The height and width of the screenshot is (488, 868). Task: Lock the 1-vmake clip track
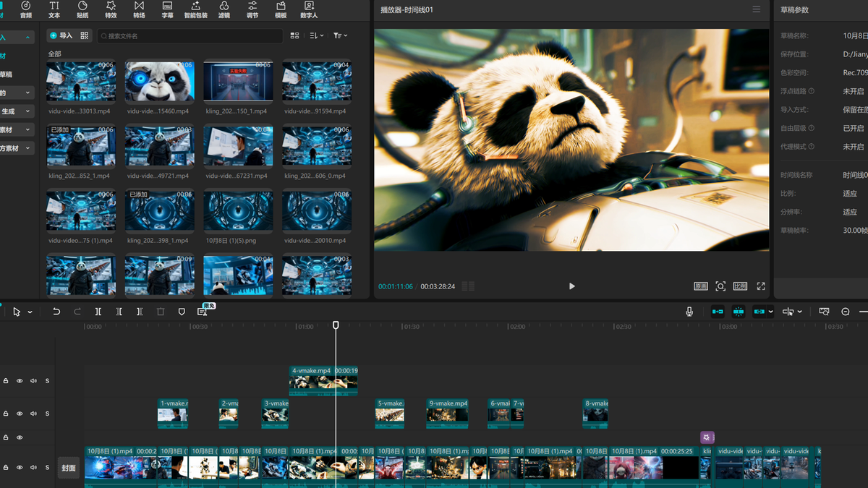click(6, 414)
